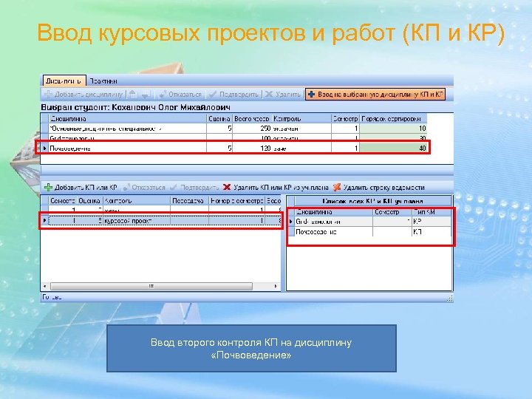The width and height of the screenshot is (532, 399).
Task: Click the экзамен control cell
Action: click(301, 129)
